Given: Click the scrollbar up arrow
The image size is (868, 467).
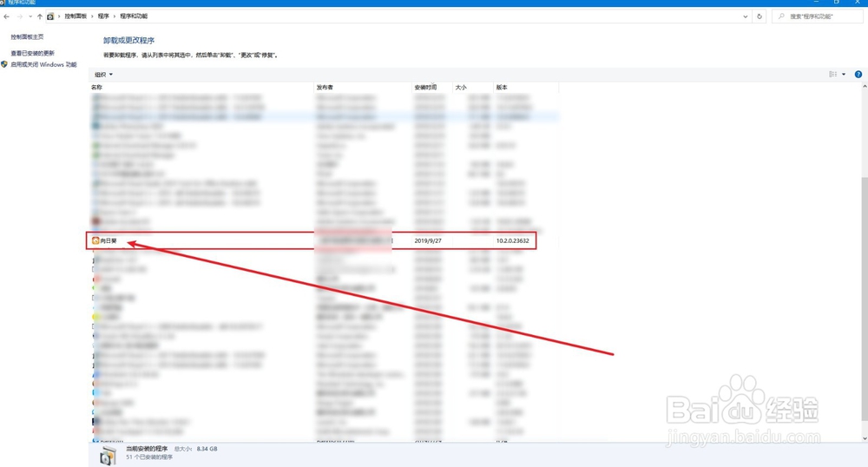Looking at the screenshot, I should point(865,87).
